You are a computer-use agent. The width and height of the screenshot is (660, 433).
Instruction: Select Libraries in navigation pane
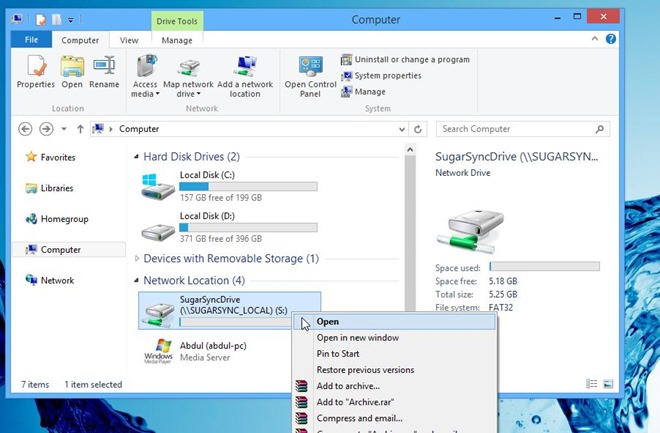57,188
